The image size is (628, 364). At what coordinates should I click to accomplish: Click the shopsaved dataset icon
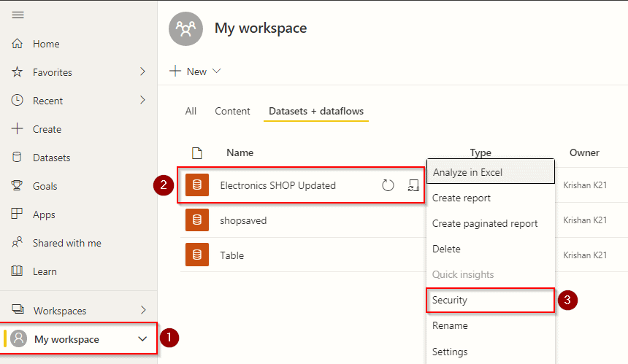pos(197,220)
